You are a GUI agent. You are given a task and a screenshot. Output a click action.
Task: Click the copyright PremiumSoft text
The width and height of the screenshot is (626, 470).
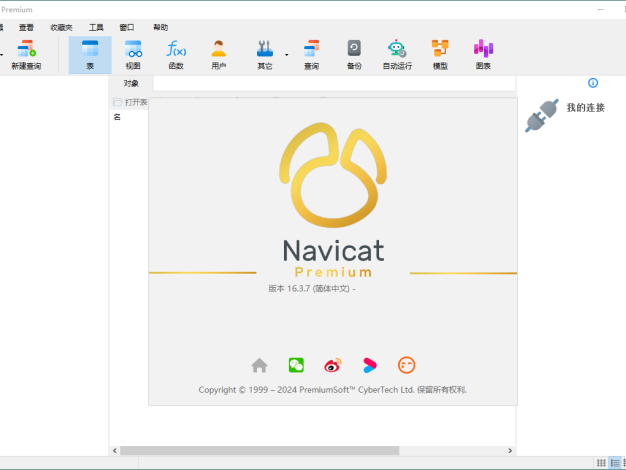point(333,390)
